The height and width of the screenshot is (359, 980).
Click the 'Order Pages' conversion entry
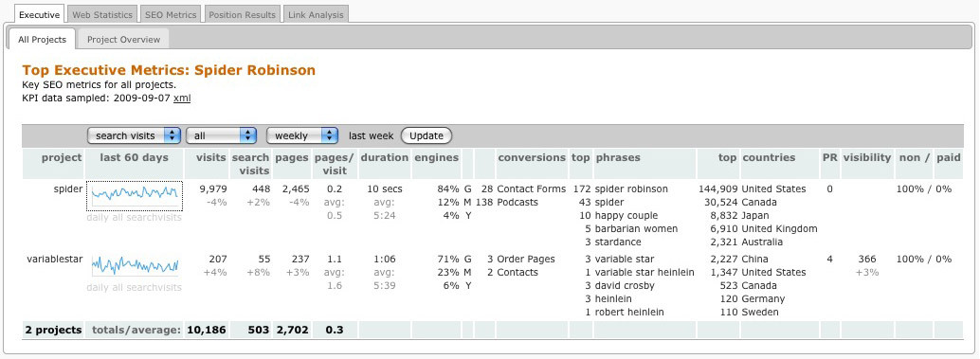tap(526, 259)
